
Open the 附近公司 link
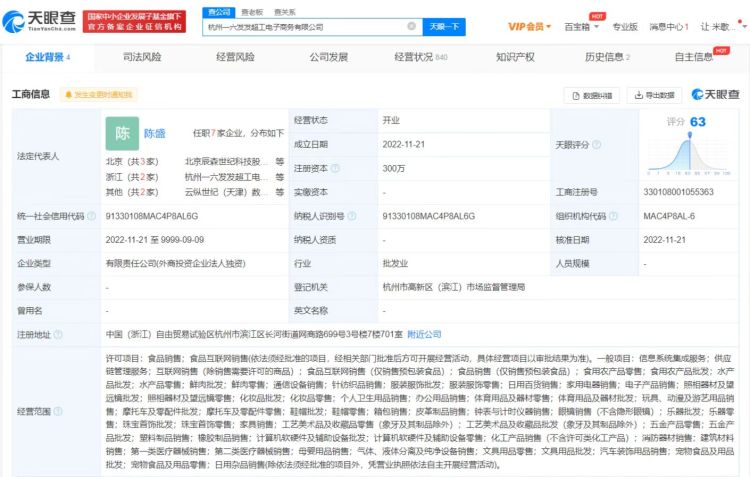(423, 334)
